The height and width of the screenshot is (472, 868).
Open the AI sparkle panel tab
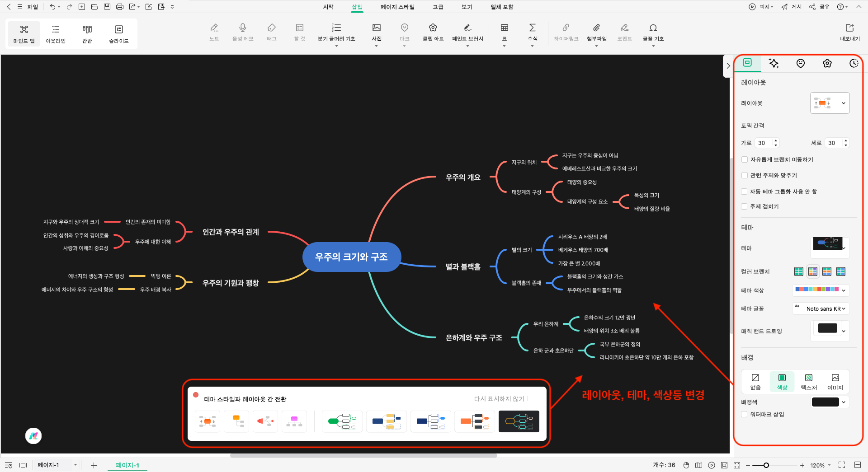click(774, 63)
